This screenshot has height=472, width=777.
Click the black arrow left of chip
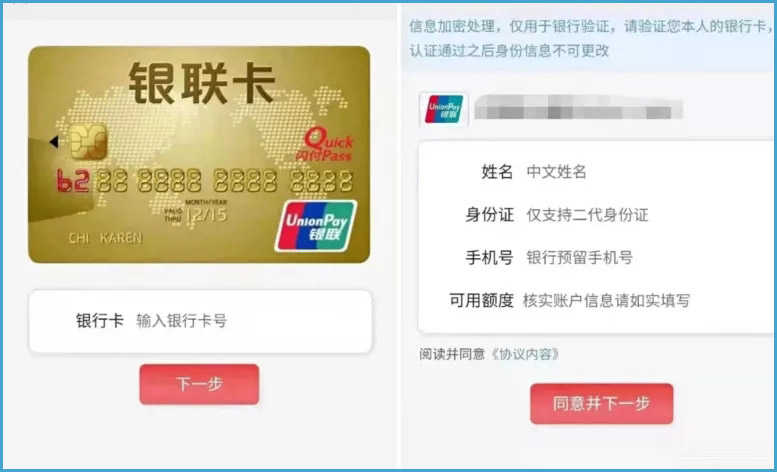[54, 142]
